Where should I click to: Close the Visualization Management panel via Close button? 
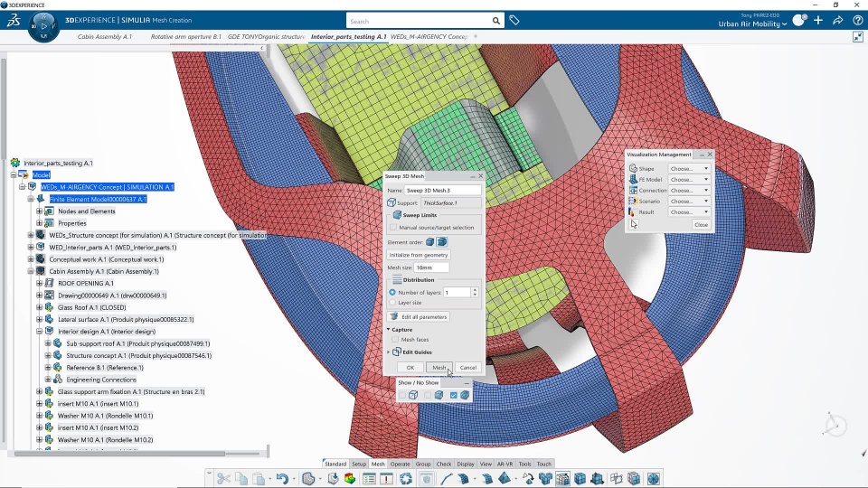(x=702, y=225)
